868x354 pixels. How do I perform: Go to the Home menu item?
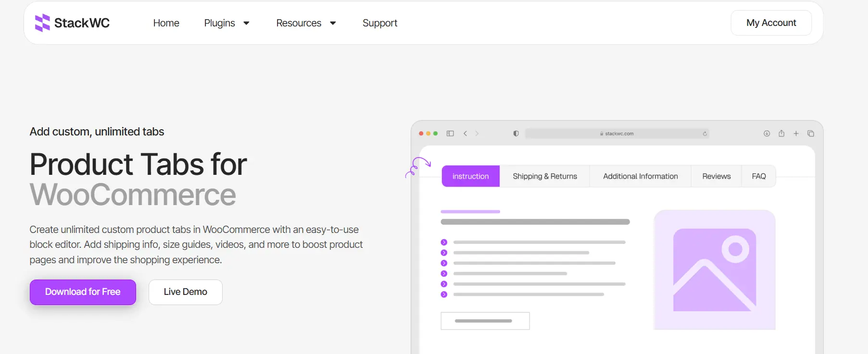166,23
